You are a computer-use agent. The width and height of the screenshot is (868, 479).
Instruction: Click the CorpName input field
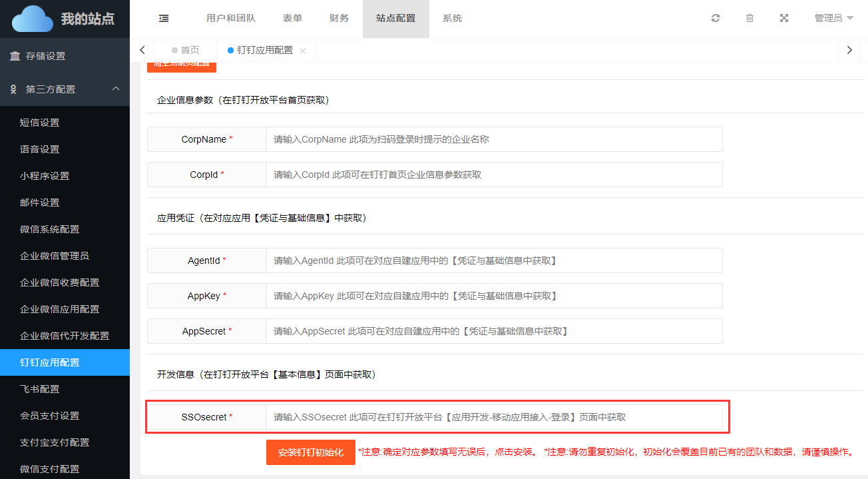(494, 139)
